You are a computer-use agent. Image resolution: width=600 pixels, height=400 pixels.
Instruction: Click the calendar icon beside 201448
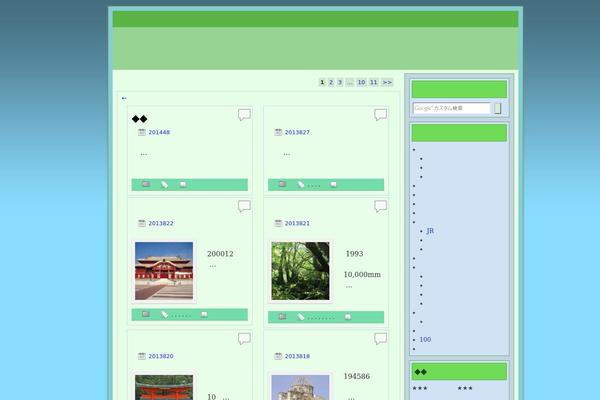click(x=142, y=132)
